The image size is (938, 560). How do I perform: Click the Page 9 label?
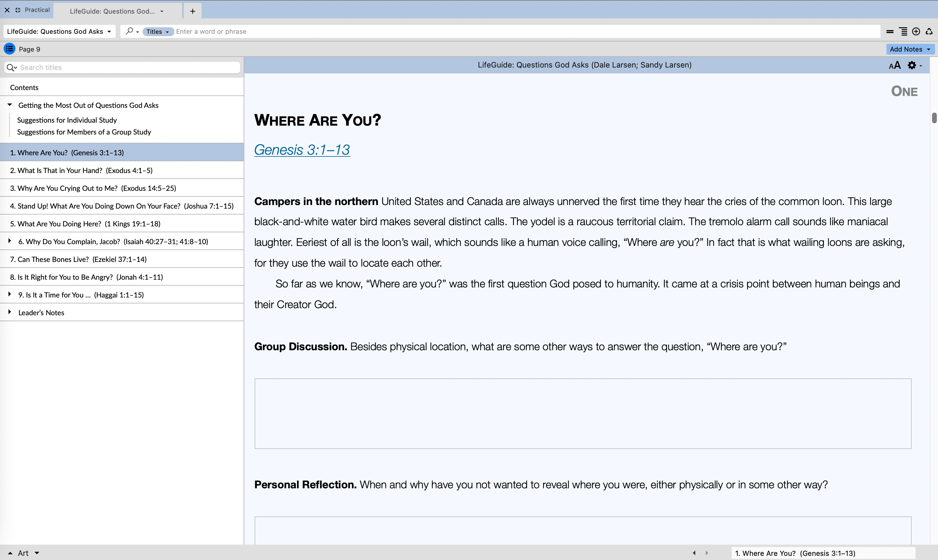click(29, 49)
